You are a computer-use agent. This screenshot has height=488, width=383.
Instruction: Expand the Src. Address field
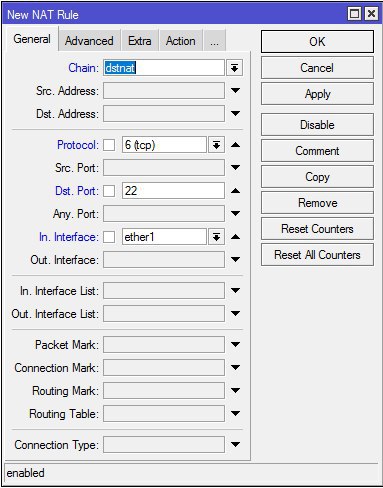coord(235,90)
